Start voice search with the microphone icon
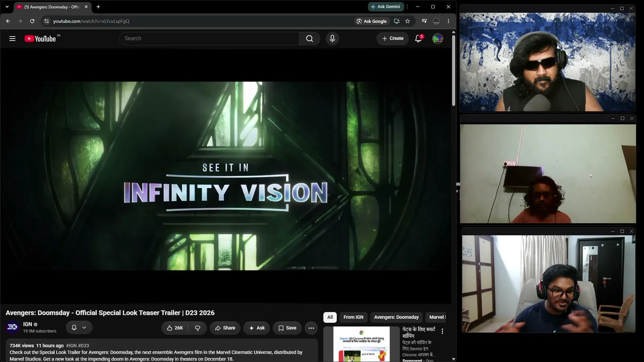The height and width of the screenshot is (362, 644). tap(332, 39)
